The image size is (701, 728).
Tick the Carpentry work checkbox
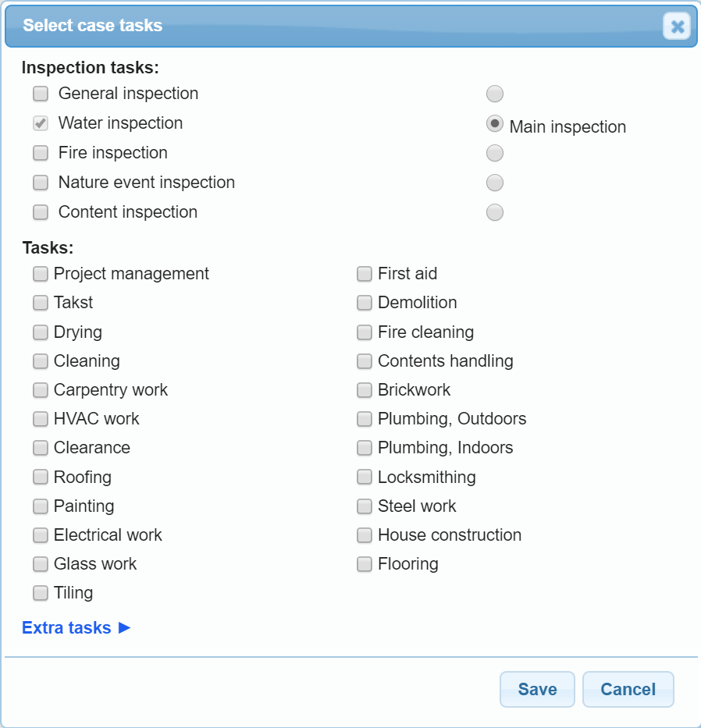coord(41,390)
